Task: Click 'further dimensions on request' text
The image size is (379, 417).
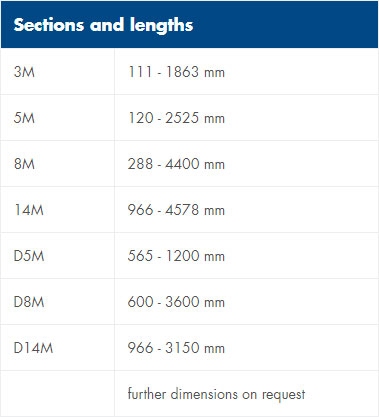Action: tap(216, 394)
